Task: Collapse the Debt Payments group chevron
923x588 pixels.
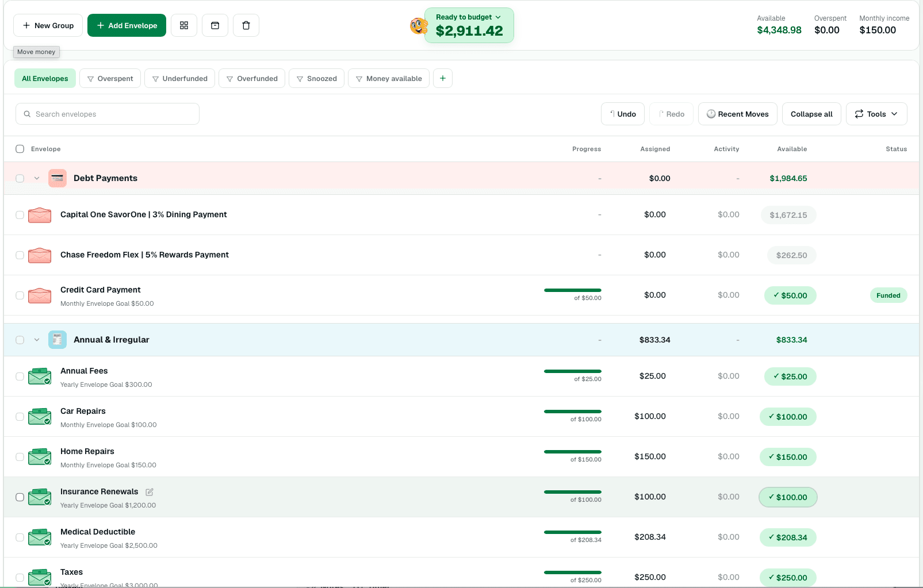Action: click(x=37, y=178)
